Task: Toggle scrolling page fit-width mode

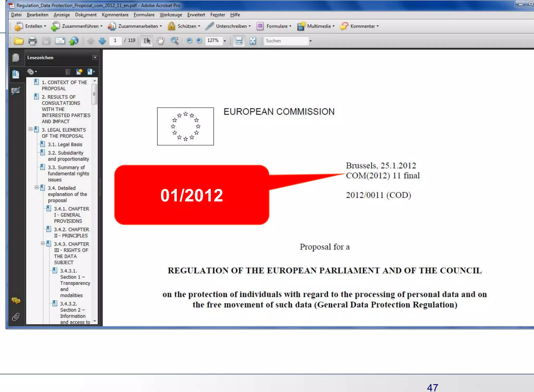Action: (x=239, y=41)
